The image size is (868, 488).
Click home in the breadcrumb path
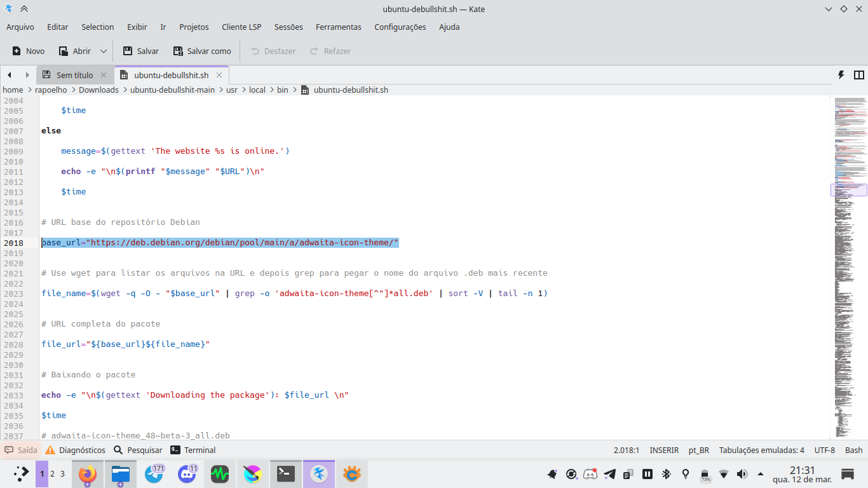click(13, 90)
